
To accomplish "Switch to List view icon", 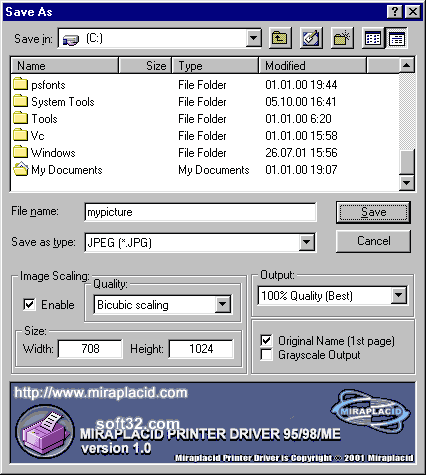I will click(373, 39).
